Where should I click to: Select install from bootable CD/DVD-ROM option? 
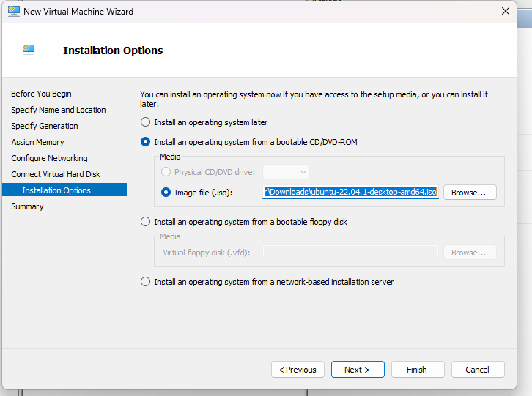[145, 142]
